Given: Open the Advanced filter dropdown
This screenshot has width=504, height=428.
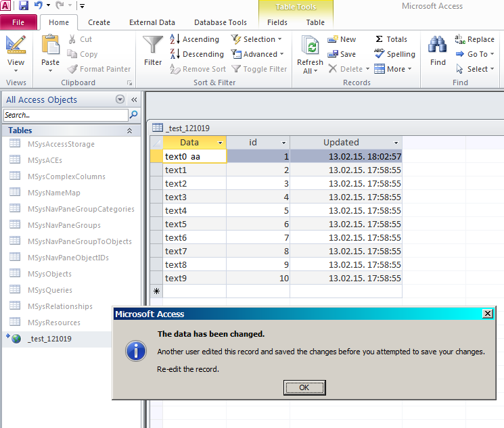Looking at the screenshot, I should pyautogui.click(x=282, y=54).
